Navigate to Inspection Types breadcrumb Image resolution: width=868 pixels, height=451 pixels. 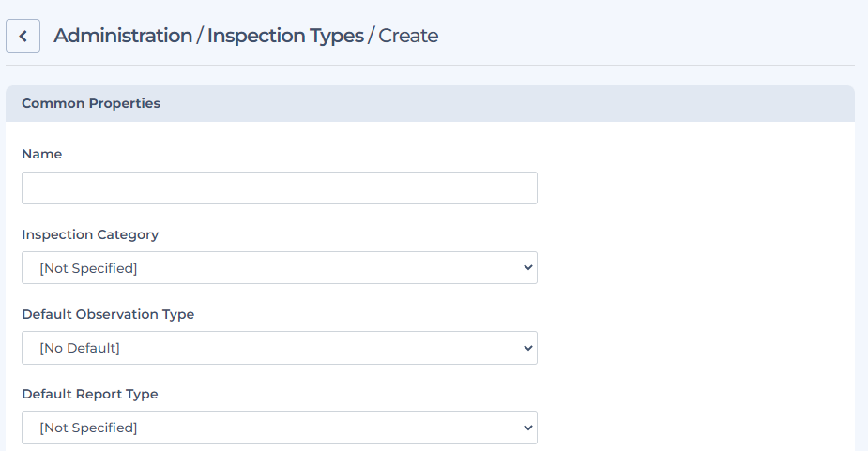[285, 36]
